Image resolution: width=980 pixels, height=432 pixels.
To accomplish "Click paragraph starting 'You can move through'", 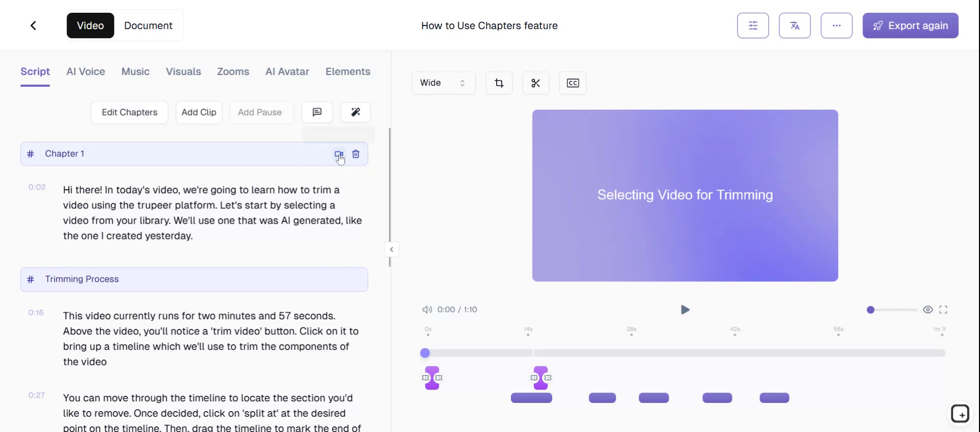I will tap(212, 413).
